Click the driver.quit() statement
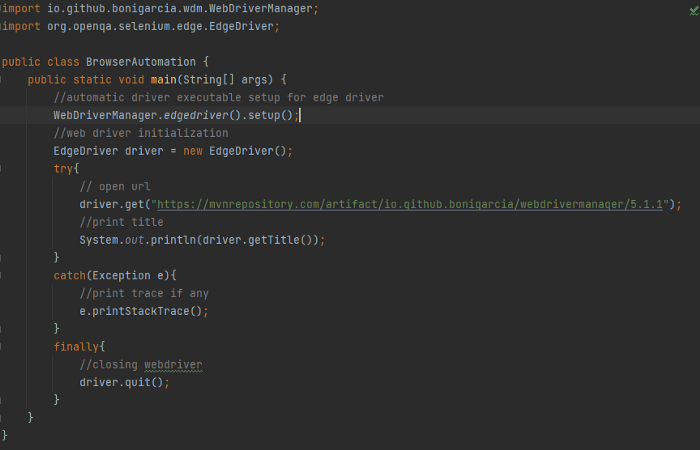Image resolution: width=700 pixels, height=450 pixels. [x=125, y=383]
